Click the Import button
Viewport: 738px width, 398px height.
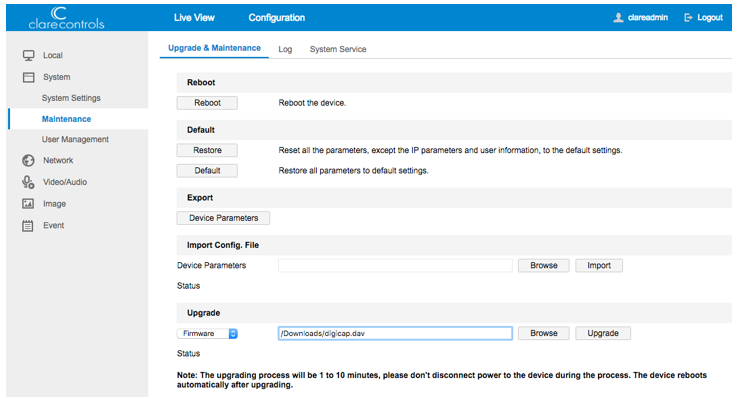click(599, 265)
